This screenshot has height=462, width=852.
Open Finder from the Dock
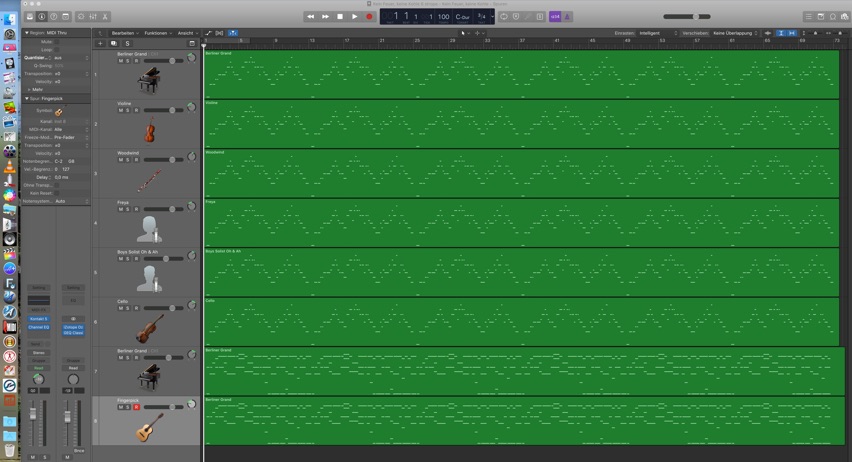tap(10, 20)
